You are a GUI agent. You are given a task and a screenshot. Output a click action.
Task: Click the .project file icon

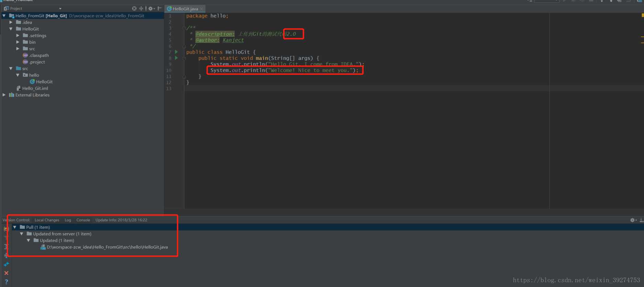click(25, 62)
